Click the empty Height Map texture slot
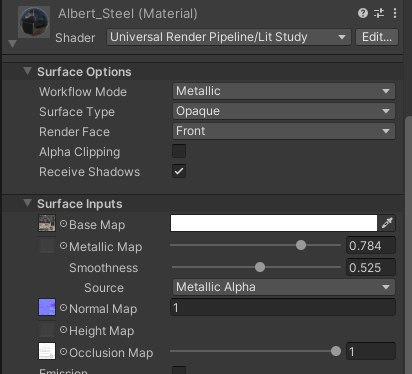The image size is (412, 374). pos(47,329)
